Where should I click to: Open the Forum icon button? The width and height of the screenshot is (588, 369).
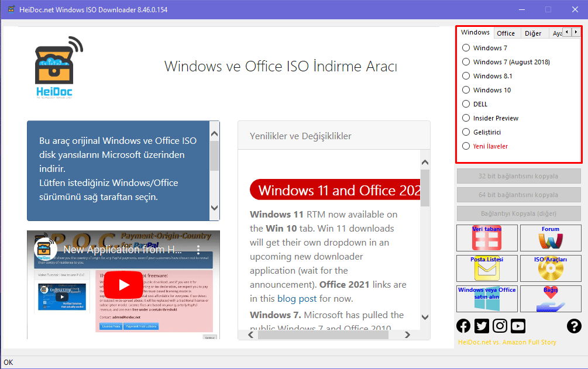tap(551, 238)
